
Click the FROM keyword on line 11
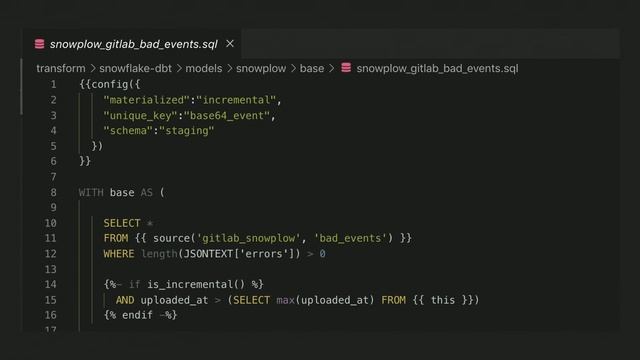pos(116,238)
